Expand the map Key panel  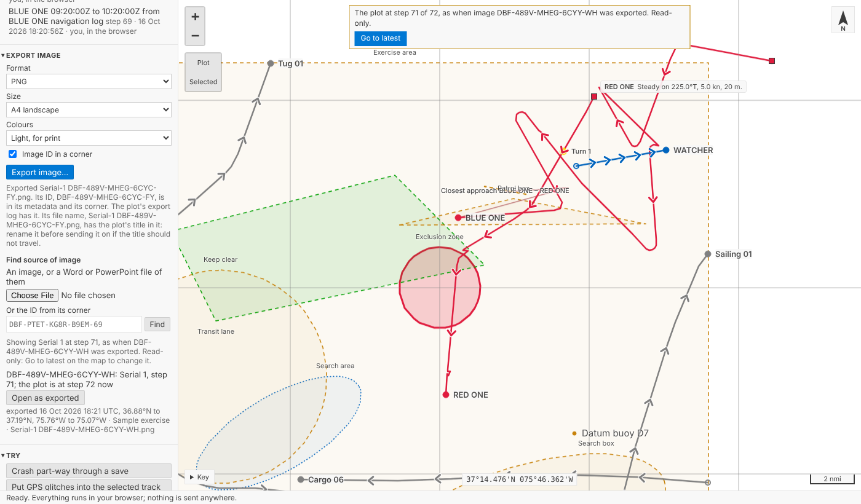tap(199, 477)
